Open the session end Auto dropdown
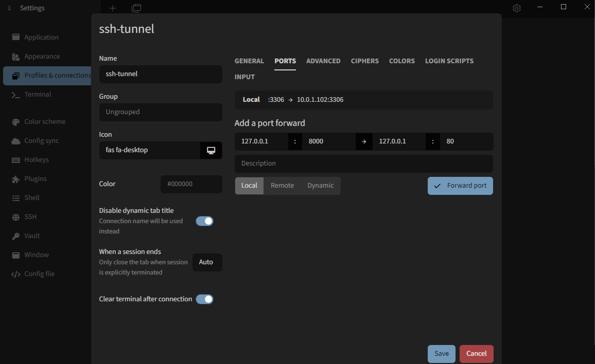Viewport: 595px width, 364px height. [x=207, y=262]
